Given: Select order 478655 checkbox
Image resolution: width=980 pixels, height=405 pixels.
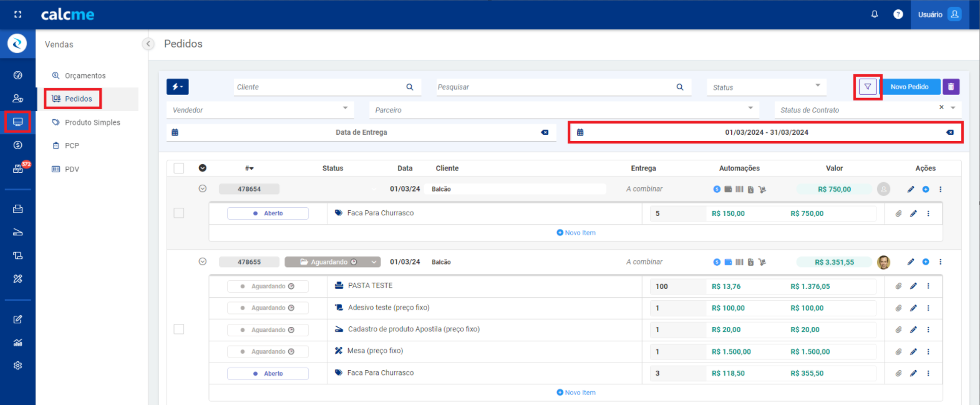Looking at the screenshot, I should pyautogui.click(x=179, y=329).
